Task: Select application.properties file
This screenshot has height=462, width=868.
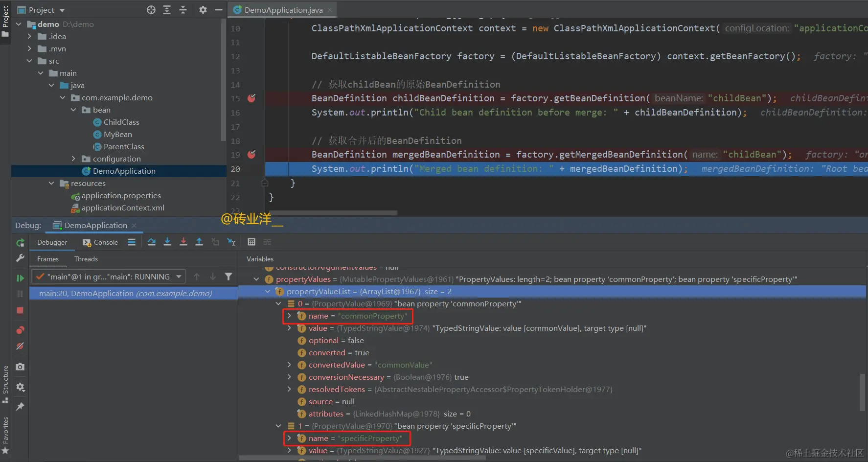Action: tap(121, 195)
